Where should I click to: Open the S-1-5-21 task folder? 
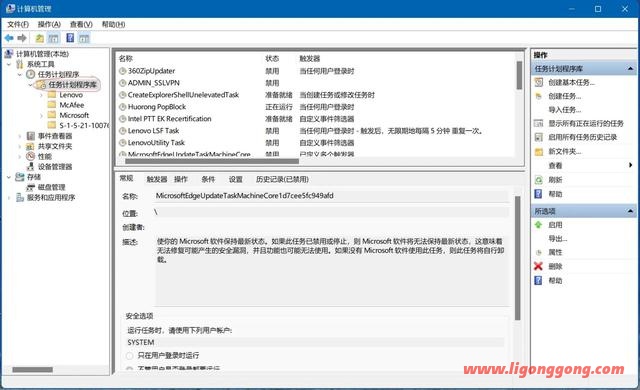tap(84, 125)
